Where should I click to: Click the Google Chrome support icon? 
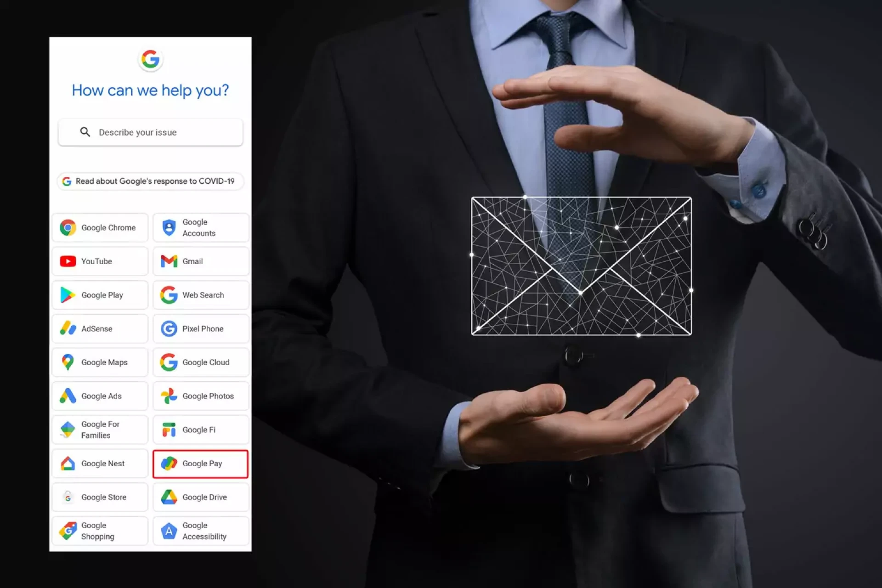click(x=68, y=227)
